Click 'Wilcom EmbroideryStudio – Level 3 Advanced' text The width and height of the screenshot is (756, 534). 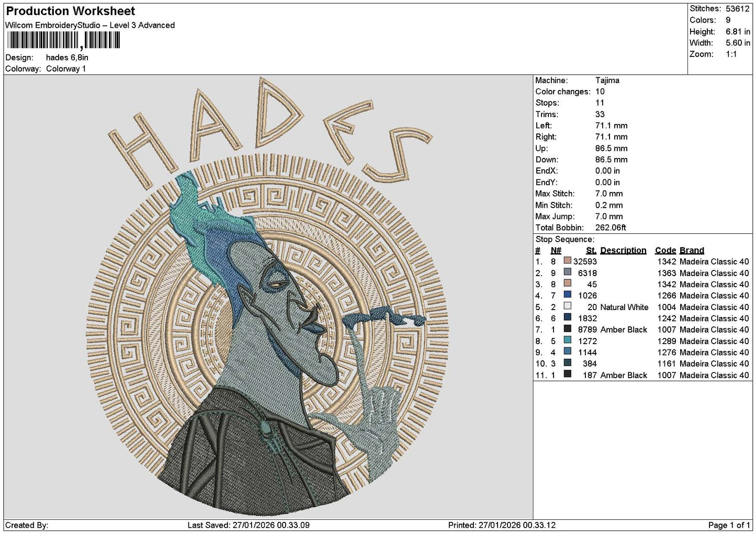90,25
